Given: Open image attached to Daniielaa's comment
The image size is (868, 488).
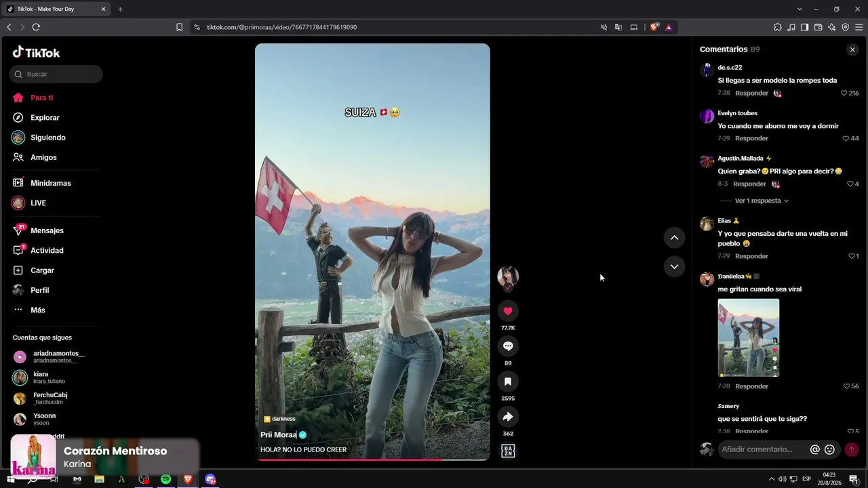Looking at the screenshot, I should point(749,338).
